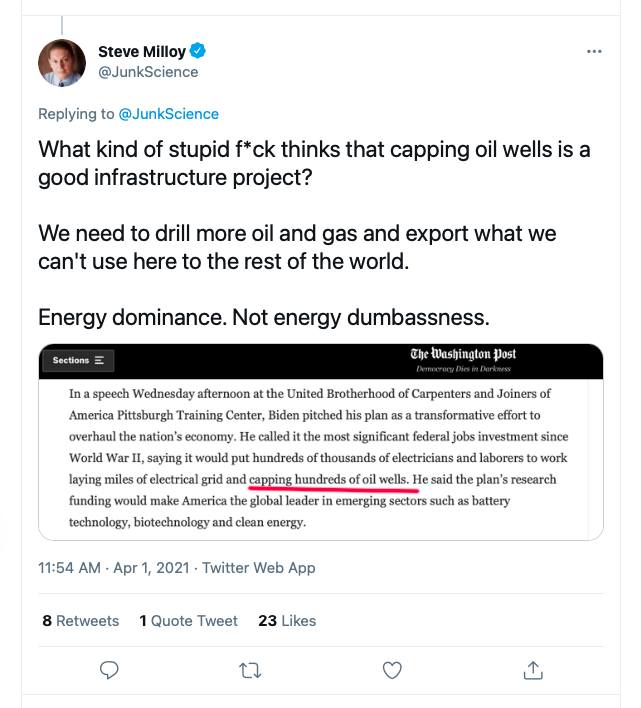641x708 pixels.
Task: Open Steve Milloy's profile avatar
Action: pyautogui.click(x=62, y=62)
